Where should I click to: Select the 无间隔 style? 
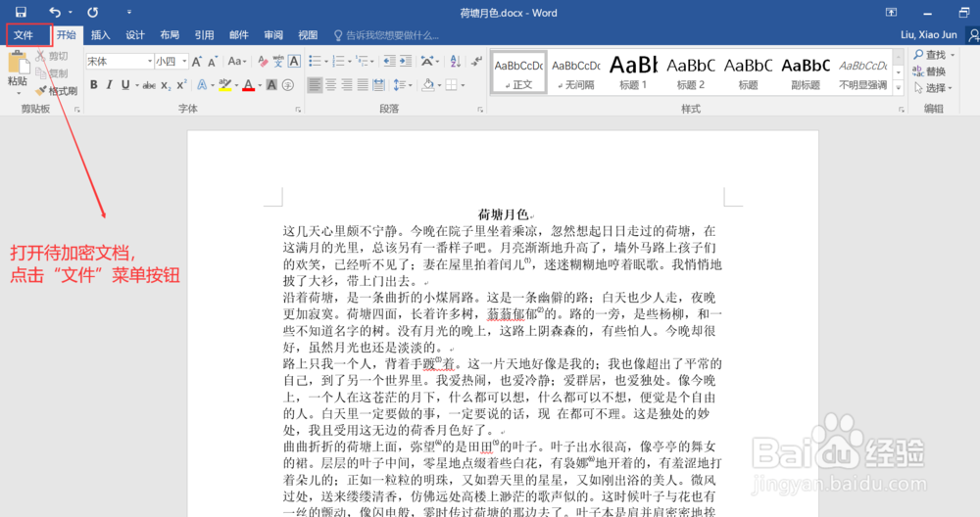575,72
